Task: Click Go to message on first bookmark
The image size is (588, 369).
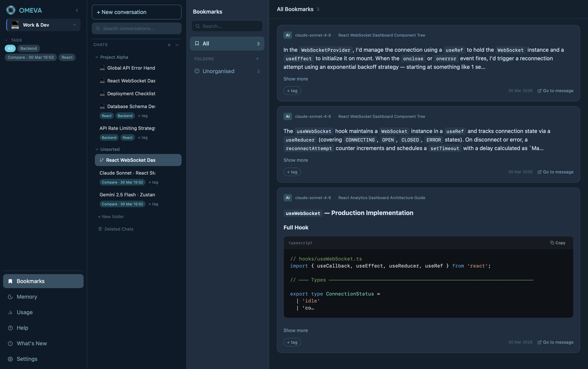Action: (555, 91)
